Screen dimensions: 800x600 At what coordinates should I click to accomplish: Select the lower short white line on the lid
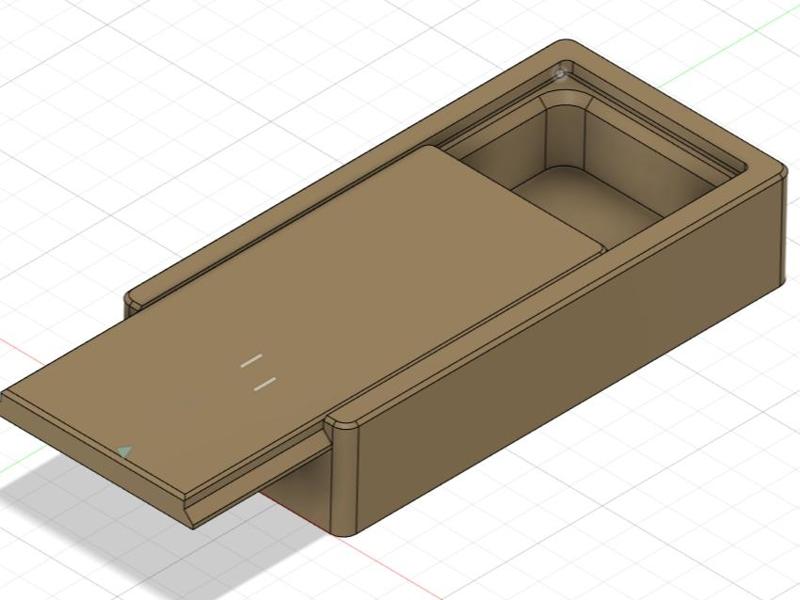[x=265, y=384]
